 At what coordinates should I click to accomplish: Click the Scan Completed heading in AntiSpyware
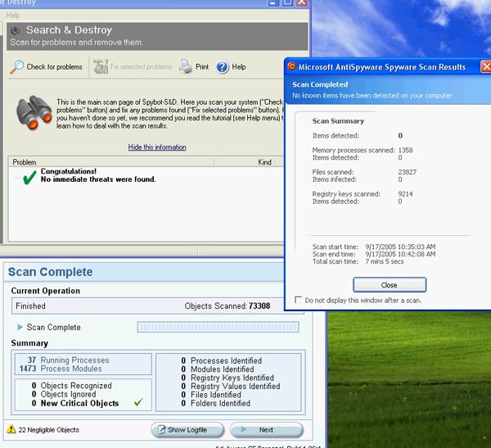point(320,84)
